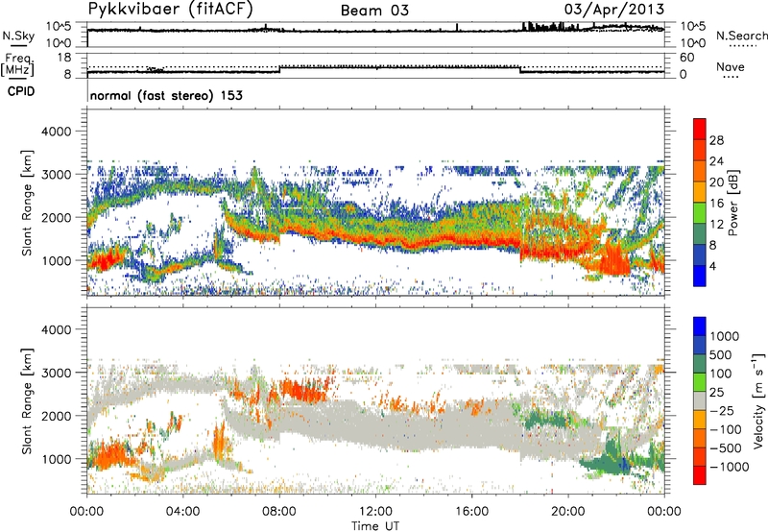The width and height of the screenshot is (768, 532).
Task: Click the '04:00' time tick label
Action: tap(182, 512)
